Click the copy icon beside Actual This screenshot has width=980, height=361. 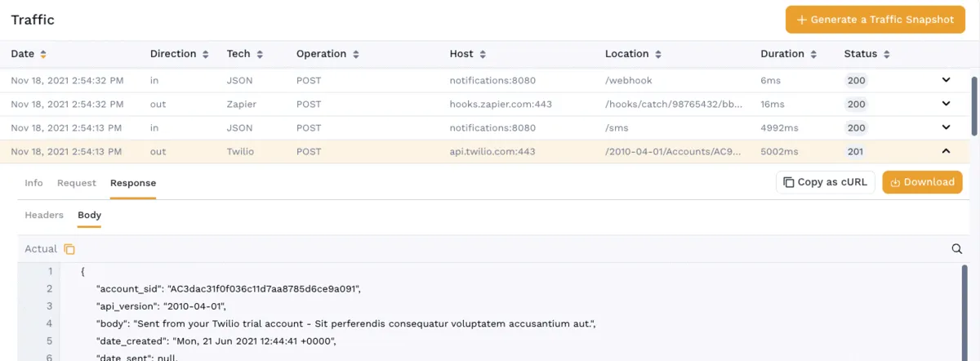(69, 249)
